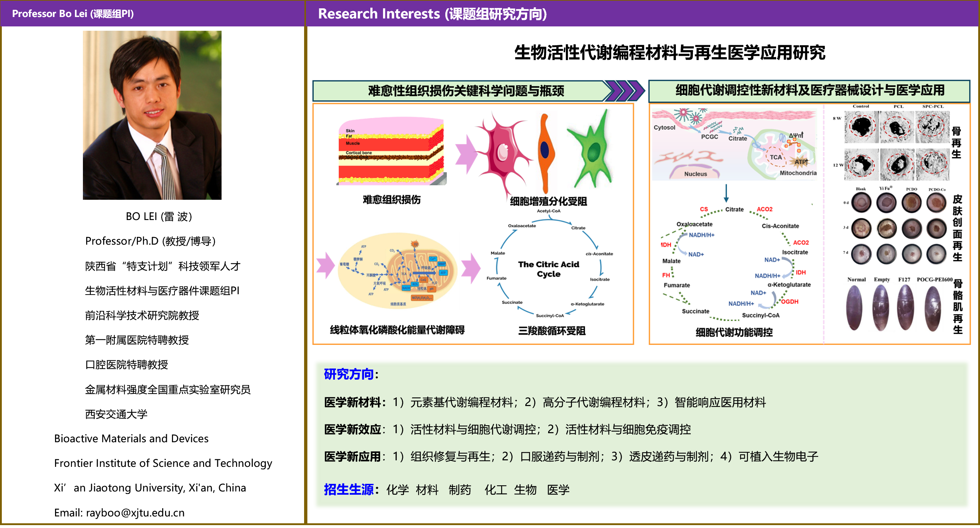
Task: Click the purple triple-chevron arrow between banners
Action: [x=625, y=90]
